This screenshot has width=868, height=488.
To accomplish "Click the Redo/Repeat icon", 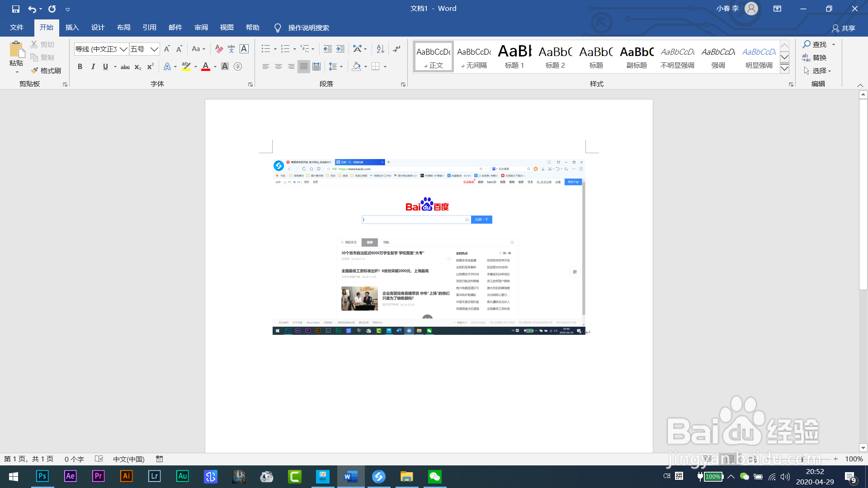I will tap(52, 9).
